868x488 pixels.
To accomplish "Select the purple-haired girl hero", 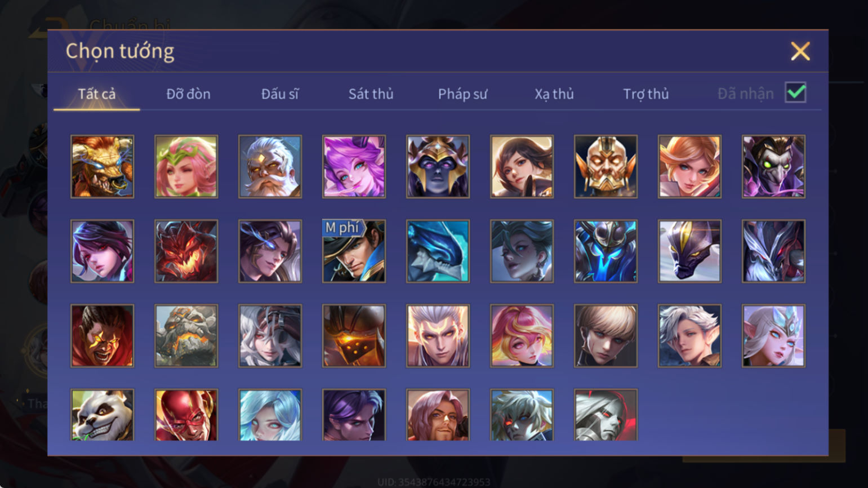I will [x=354, y=166].
